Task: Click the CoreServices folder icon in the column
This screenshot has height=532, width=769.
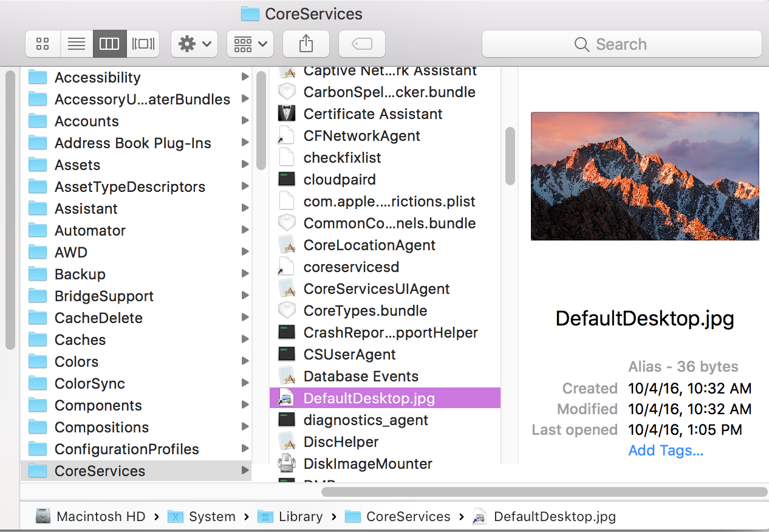Action: (38, 471)
